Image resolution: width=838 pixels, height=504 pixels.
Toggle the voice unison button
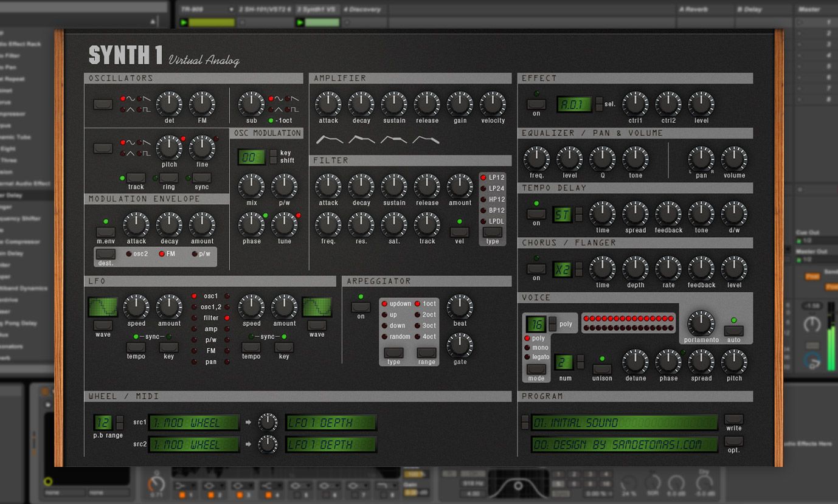pos(602,368)
